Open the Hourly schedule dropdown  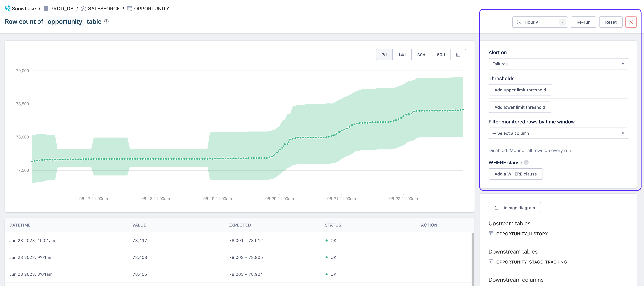pos(540,22)
